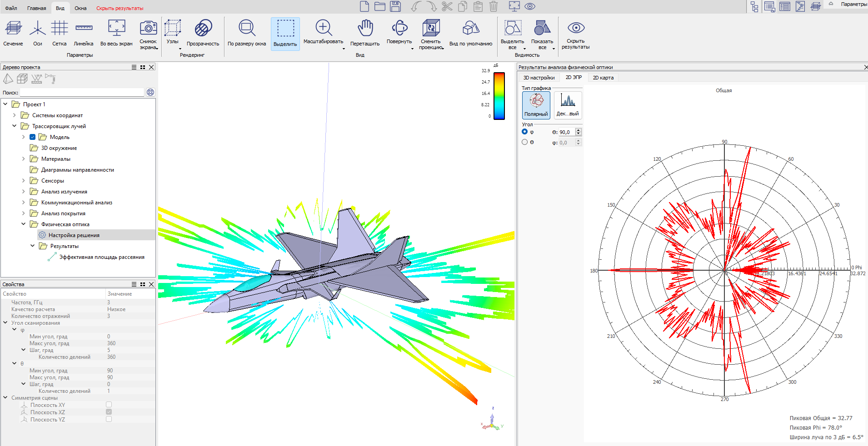868x446 pixels.
Task: Open Эффективная площадь рассеяния result item
Action: coord(102,257)
